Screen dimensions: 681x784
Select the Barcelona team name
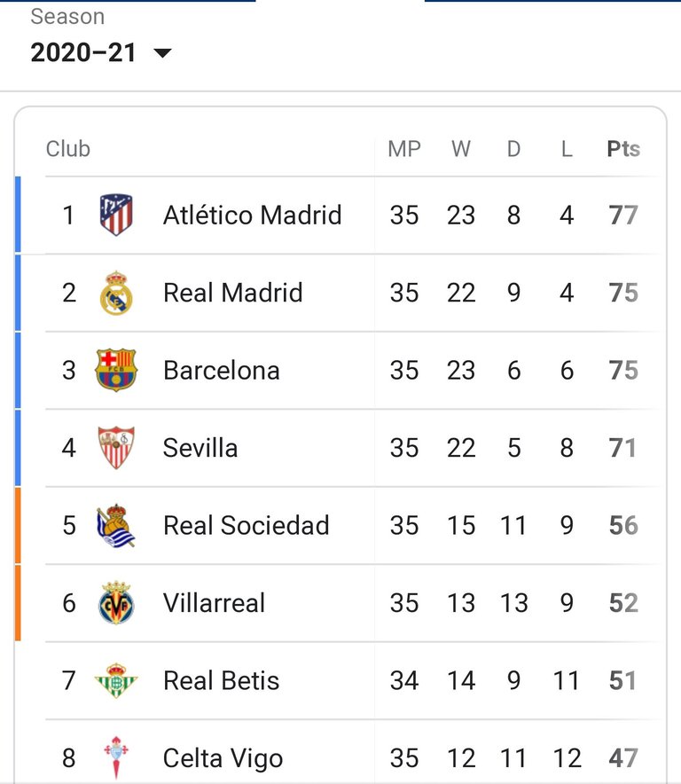click(x=222, y=371)
